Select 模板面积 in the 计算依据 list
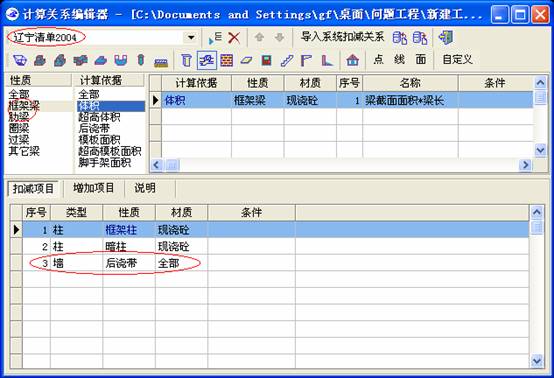The width and height of the screenshot is (554, 378). pos(99,140)
